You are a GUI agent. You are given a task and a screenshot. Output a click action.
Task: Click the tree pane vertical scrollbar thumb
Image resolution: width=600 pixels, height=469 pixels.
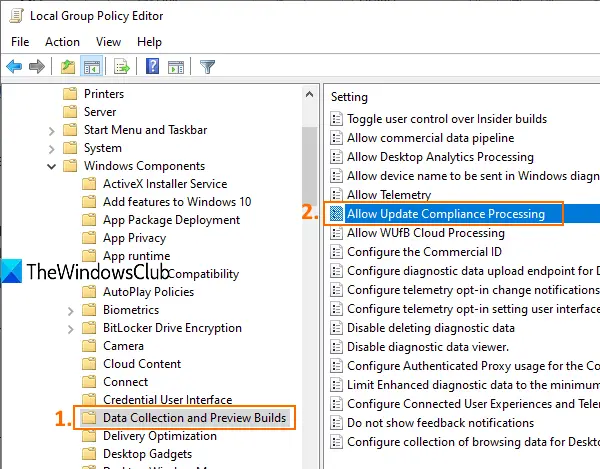[309, 168]
